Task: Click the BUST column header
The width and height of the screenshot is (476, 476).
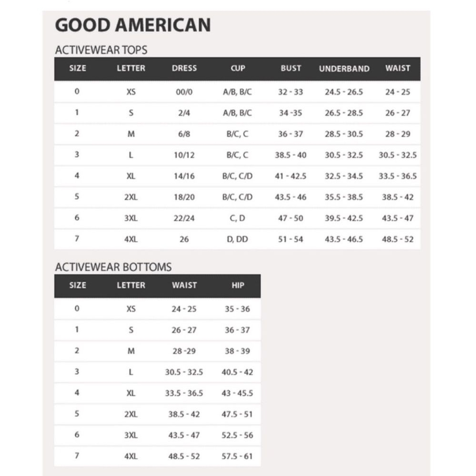Action: [291, 68]
